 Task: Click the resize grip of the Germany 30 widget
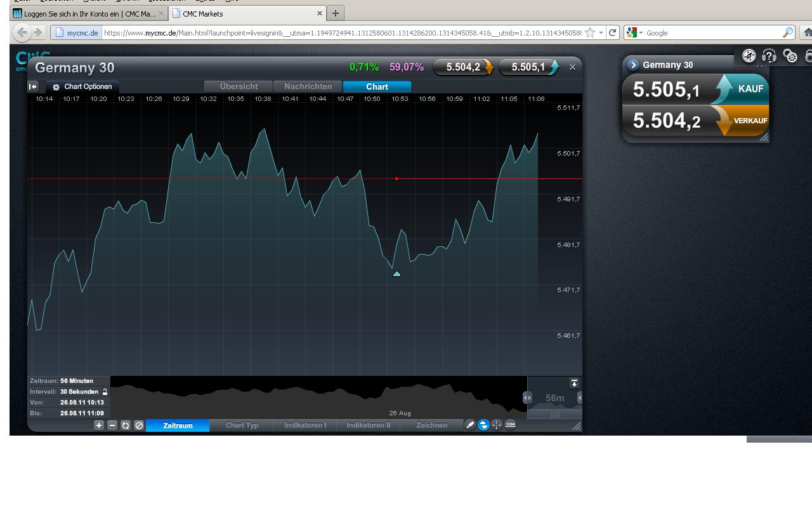pos(764,137)
